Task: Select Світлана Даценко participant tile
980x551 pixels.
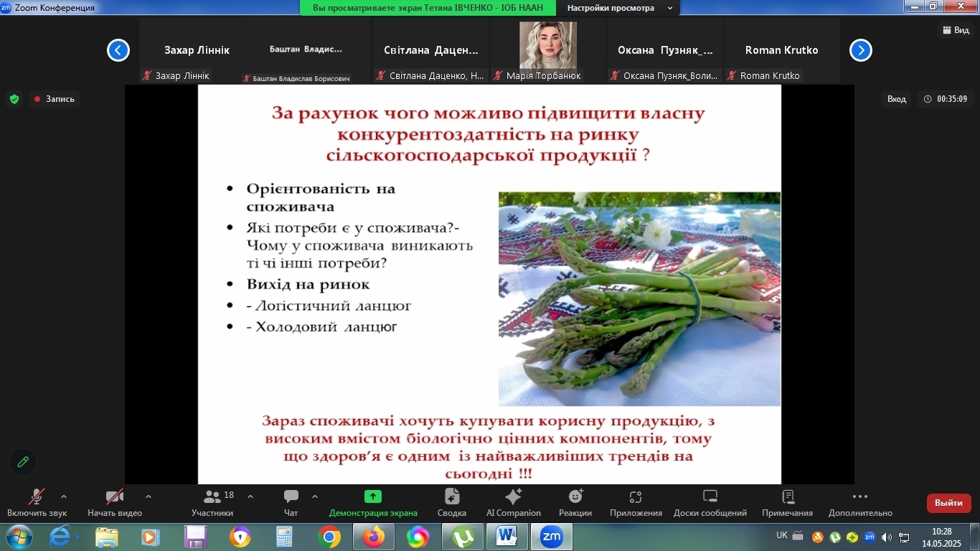Action: point(430,50)
